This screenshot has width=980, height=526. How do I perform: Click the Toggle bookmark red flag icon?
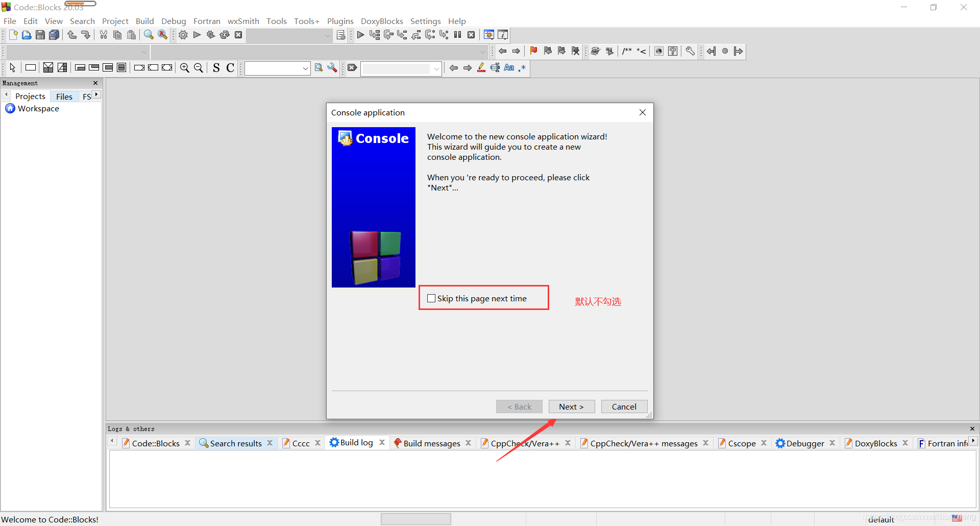tap(534, 51)
